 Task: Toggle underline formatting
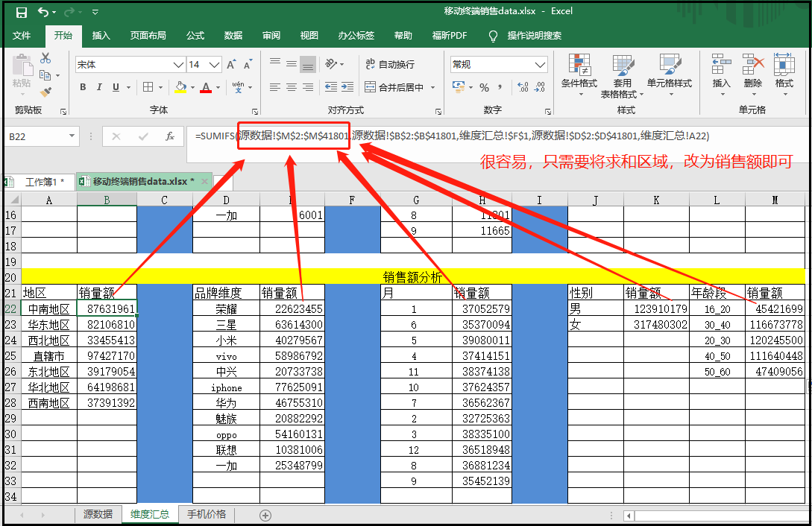116,87
